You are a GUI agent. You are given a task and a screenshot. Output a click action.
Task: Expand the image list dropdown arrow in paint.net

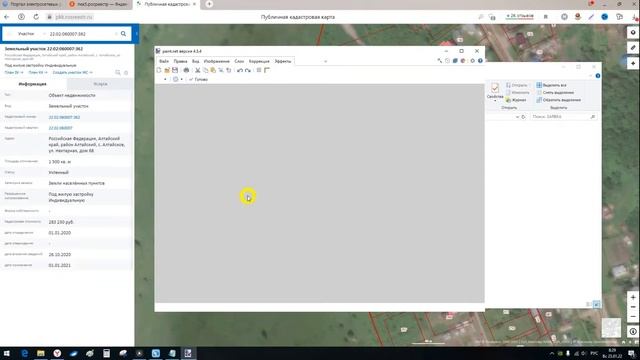325,62
